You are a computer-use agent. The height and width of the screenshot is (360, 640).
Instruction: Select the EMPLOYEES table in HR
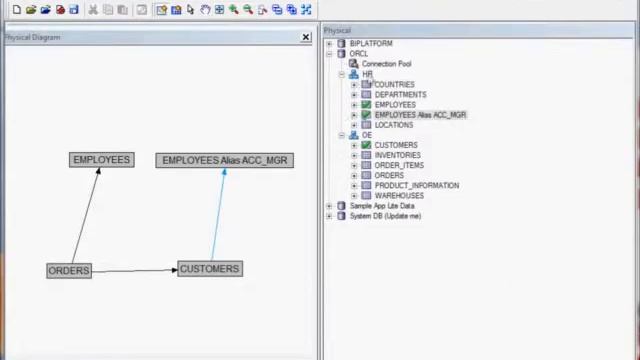tap(395, 105)
